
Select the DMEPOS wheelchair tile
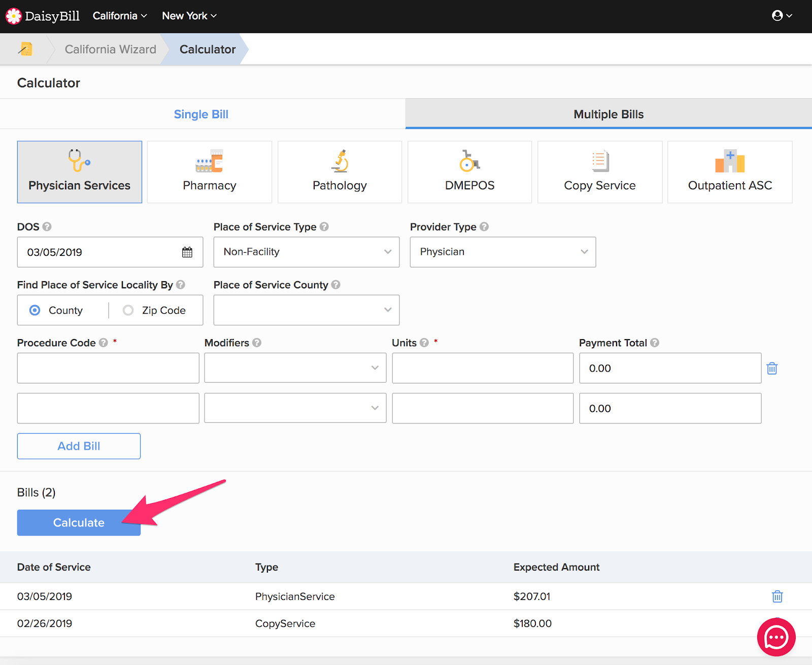pyautogui.click(x=470, y=172)
